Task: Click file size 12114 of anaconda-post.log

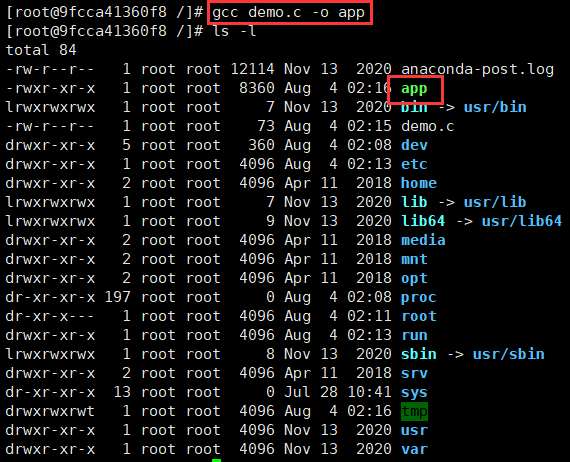Action: pyautogui.click(x=252, y=69)
